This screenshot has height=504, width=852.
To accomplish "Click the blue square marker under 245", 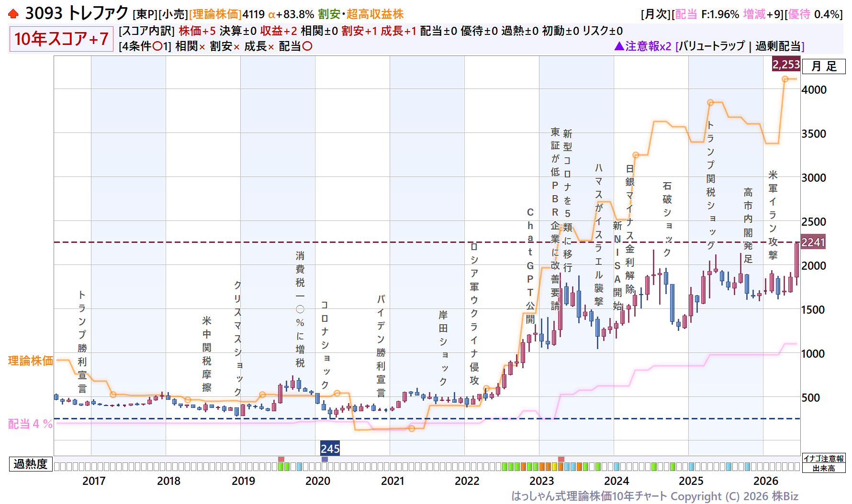I will pyautogui.click(x=325, y=459).
